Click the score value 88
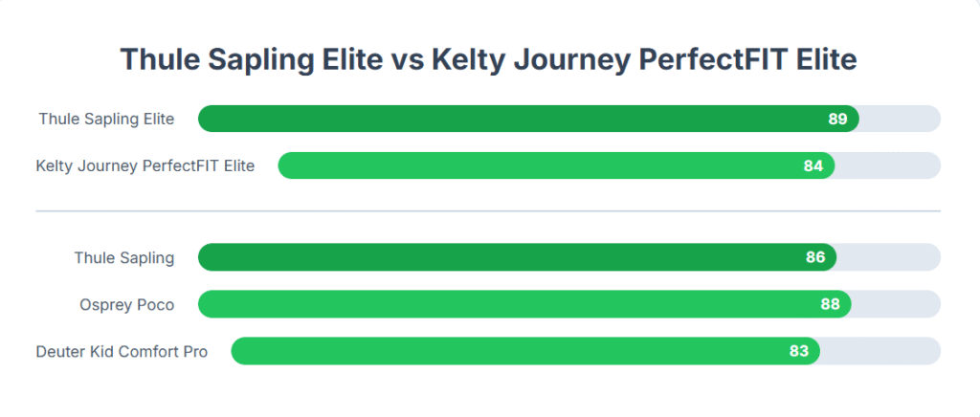This screenshot has width=980, height=417. [x=830, y=305]
